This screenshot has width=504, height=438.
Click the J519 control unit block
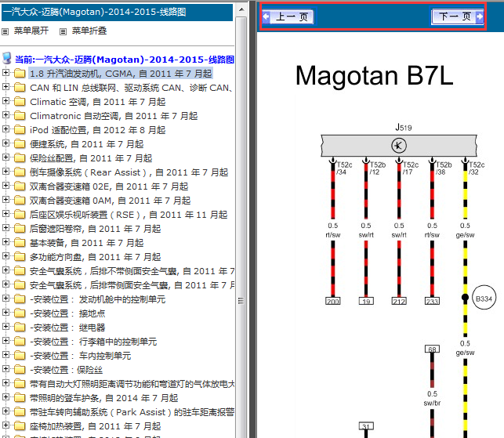[399, 146]
